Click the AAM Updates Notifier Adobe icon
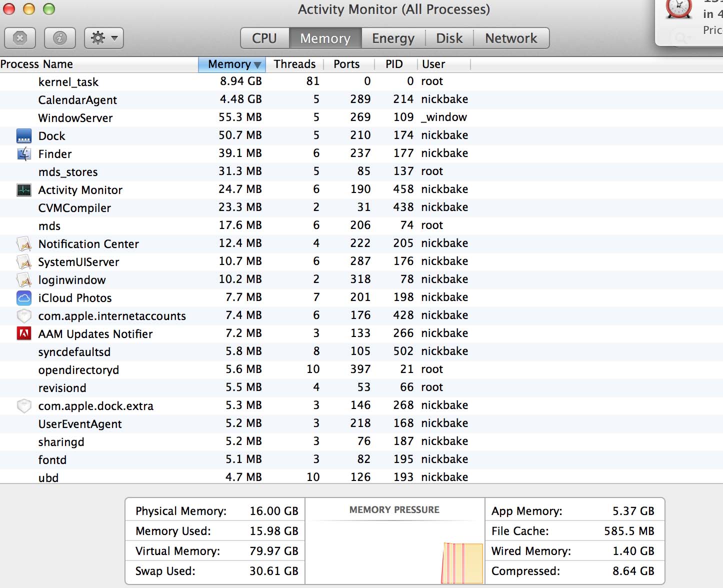 pos(24,333)
